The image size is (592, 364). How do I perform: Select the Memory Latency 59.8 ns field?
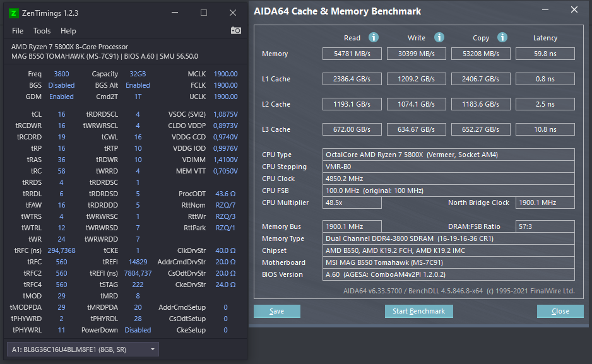pyautogui.click(x=545, y=54)
